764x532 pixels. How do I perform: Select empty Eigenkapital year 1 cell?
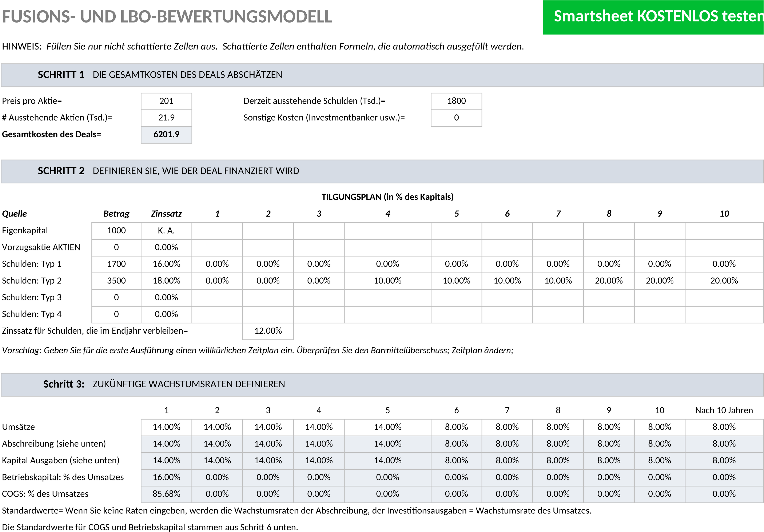point(217,231)
